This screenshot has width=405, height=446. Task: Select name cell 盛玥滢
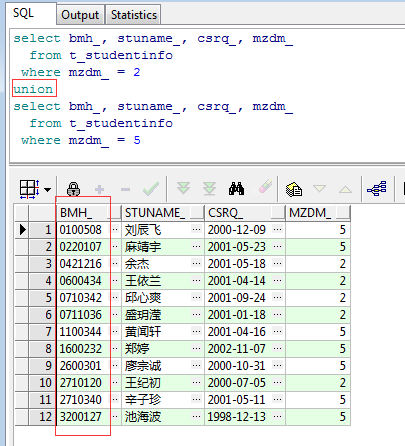156,315
